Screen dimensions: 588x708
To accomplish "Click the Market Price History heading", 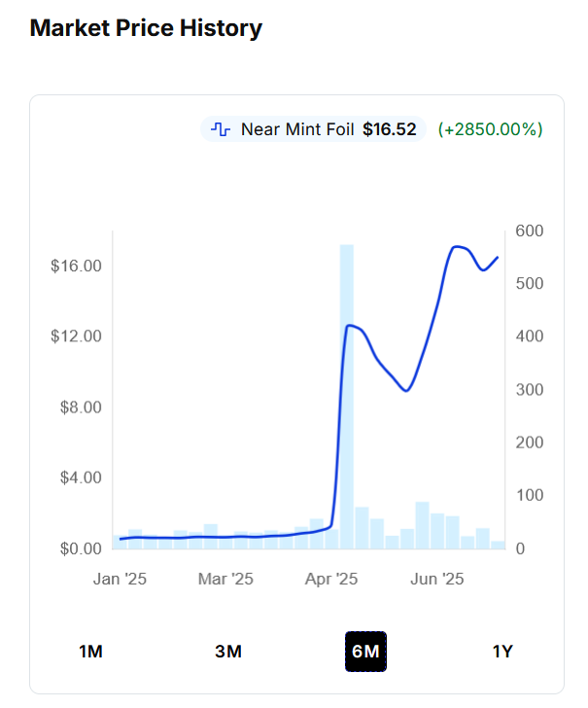I will tap(146, 28).
